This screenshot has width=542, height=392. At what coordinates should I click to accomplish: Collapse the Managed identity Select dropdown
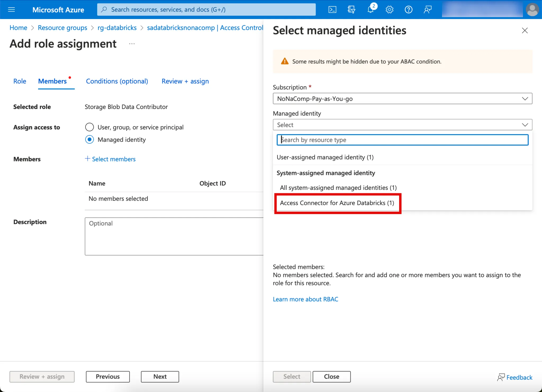402,125
